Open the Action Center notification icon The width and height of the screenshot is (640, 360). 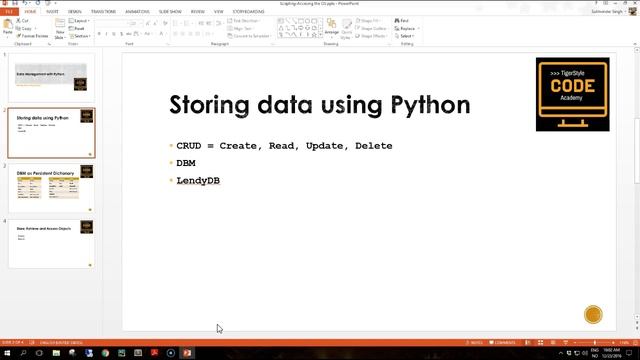[x=629, y=353]
